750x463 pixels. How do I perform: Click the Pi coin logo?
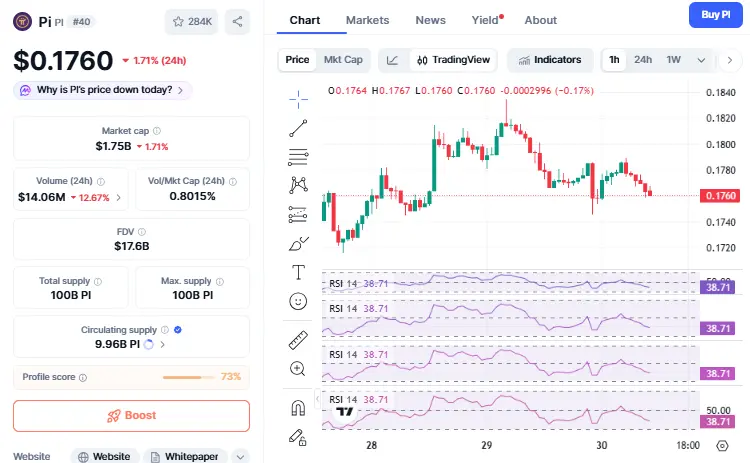pyautogui.click(x=22, y=22)
